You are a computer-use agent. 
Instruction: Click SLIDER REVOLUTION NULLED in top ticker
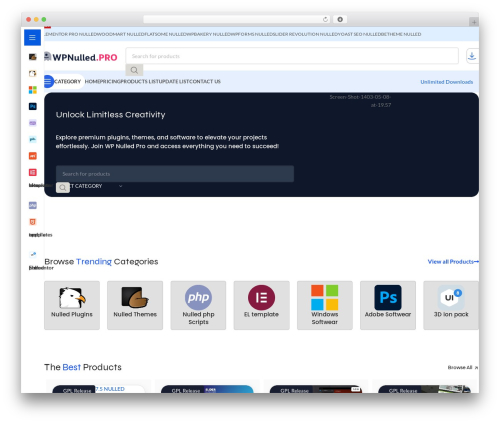pyautogui.click(x=304, y=34)
